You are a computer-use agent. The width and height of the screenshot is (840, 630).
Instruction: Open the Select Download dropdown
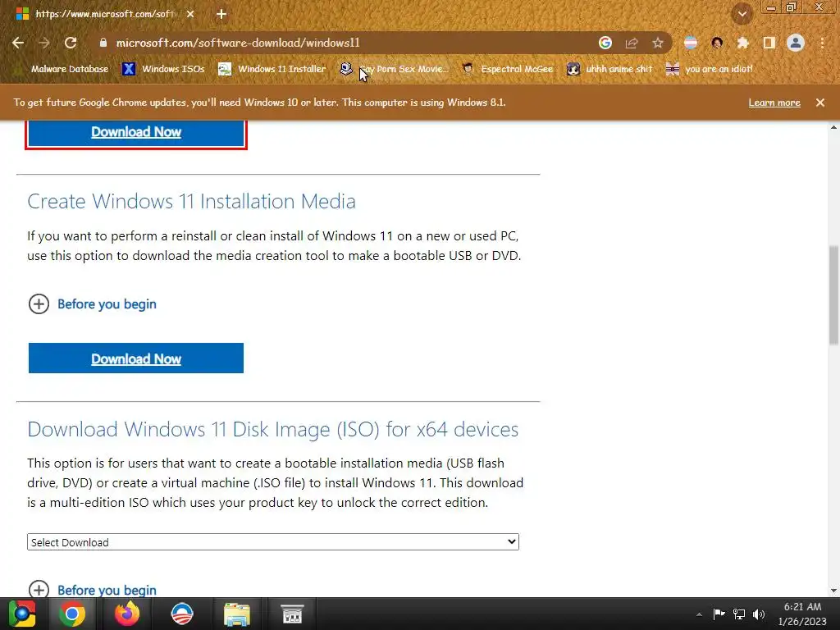pos(272,542)
